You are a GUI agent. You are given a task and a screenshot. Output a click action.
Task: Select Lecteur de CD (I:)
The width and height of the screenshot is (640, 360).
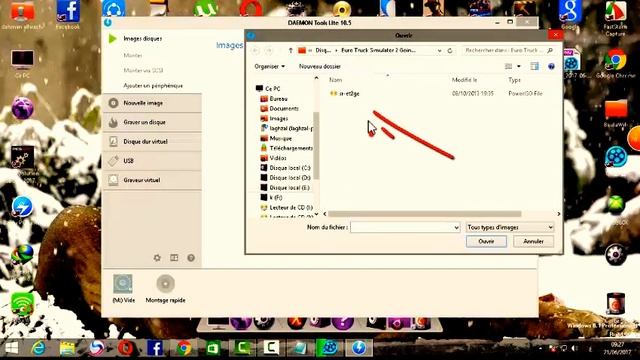(287, 207)
